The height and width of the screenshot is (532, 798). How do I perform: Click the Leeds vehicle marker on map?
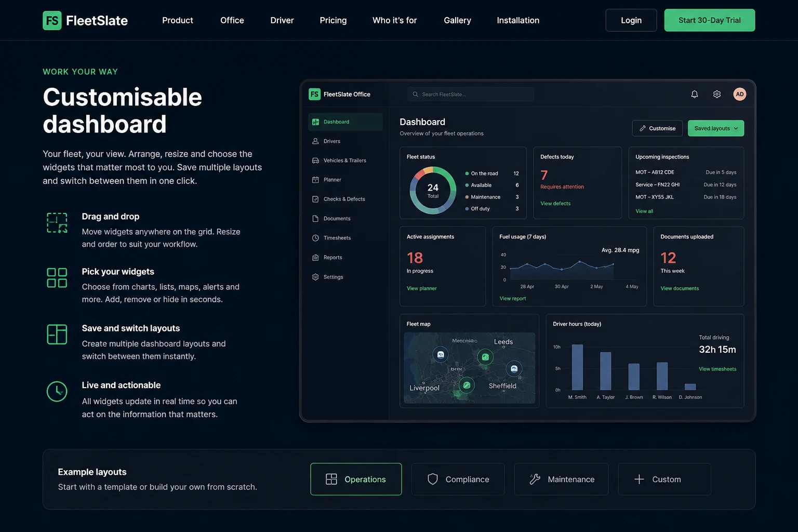point(485,357)
